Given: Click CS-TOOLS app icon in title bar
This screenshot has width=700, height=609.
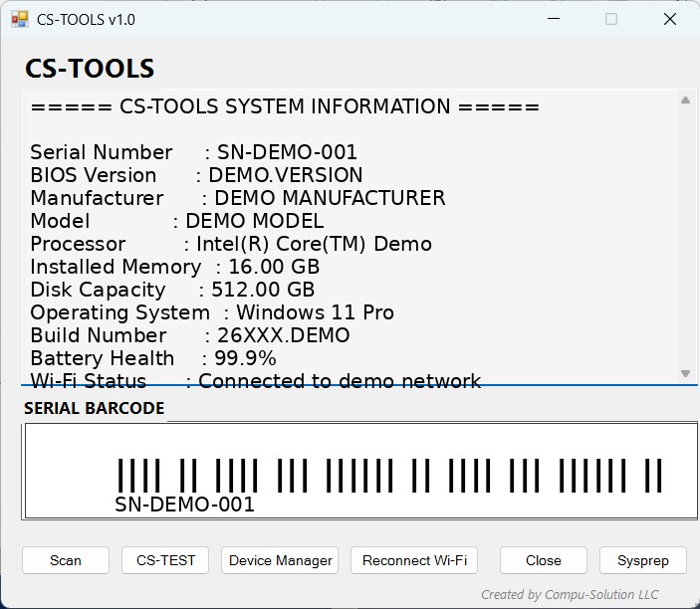Looking at the screenshot, I should pos(20,19).
